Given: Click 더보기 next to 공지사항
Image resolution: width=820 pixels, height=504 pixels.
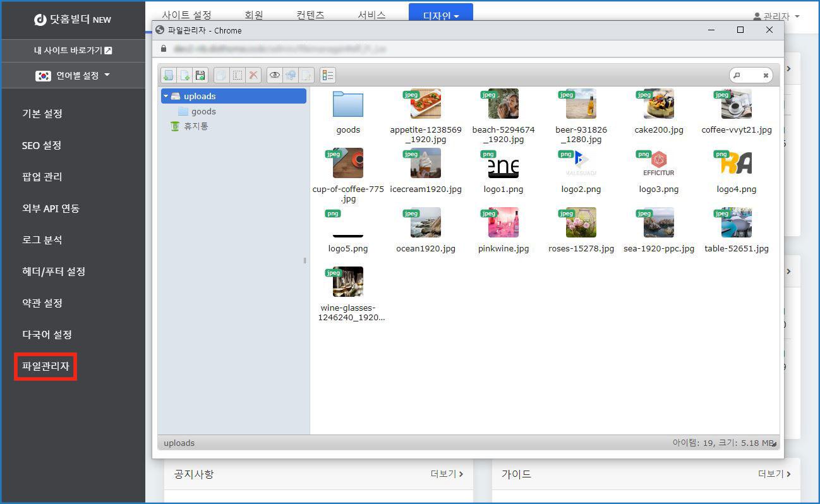Looking at the screenshot, I should (x=447, y=474).
